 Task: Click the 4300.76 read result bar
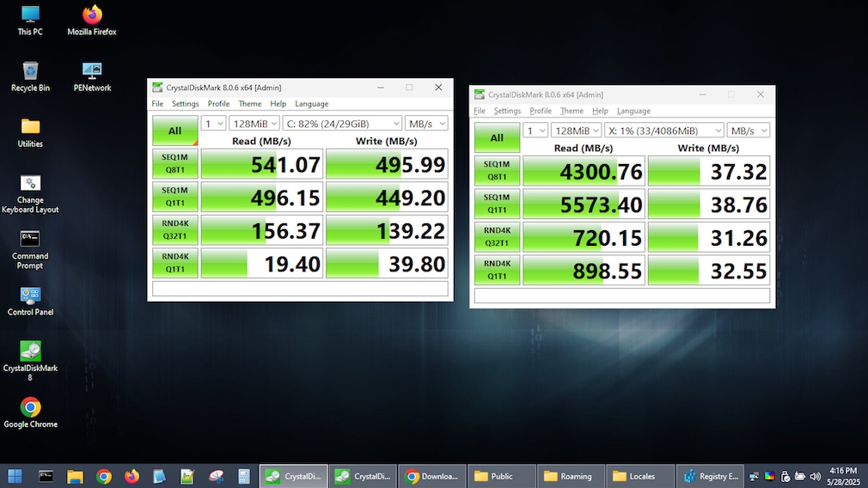tap(584, 171)
